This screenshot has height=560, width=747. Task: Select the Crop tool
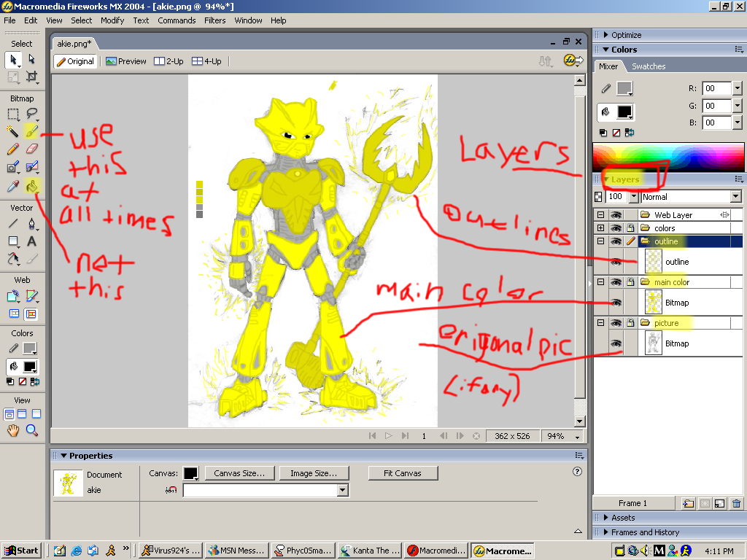(31, 77)
